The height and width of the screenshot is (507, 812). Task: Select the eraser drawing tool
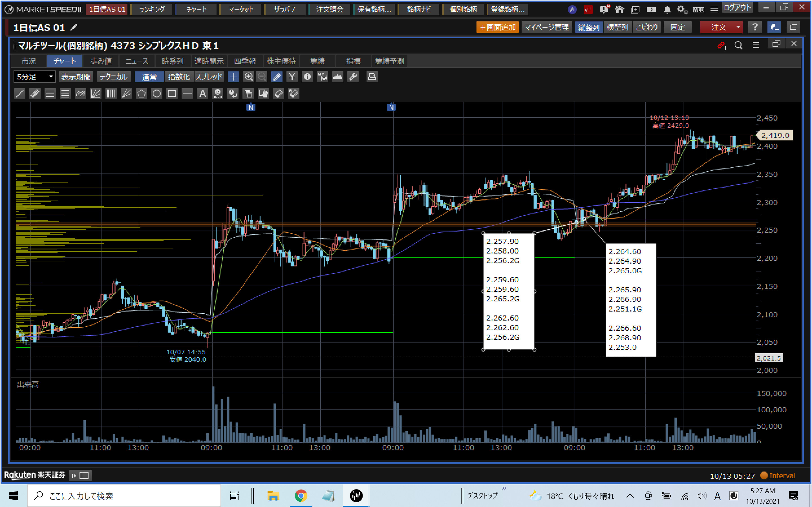279,94
